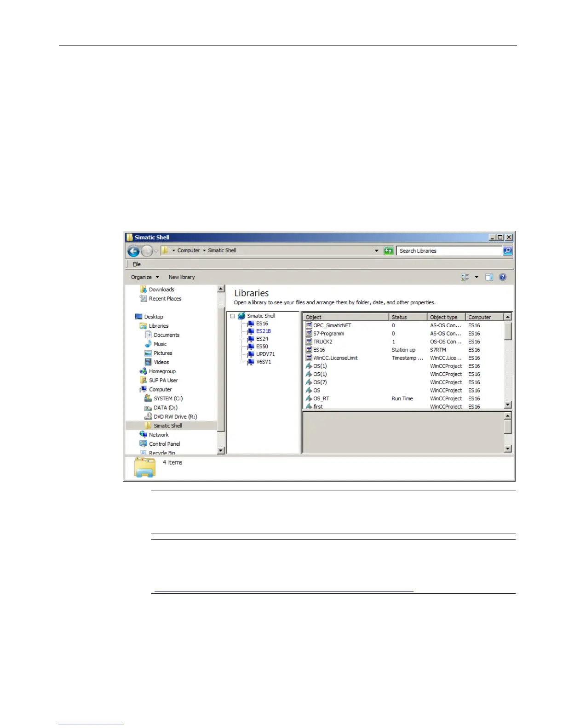Screen dimensions: 563x728
Task: Select Simatic Shell in the navigation pane
Action: click(x=171, y=426)
